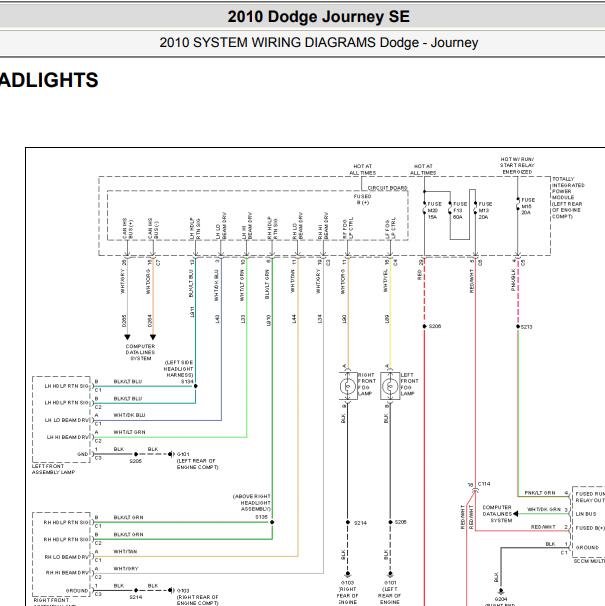605x606 pixels.
Task: Click the 'S206' splice label
Action: pos(435,326)
